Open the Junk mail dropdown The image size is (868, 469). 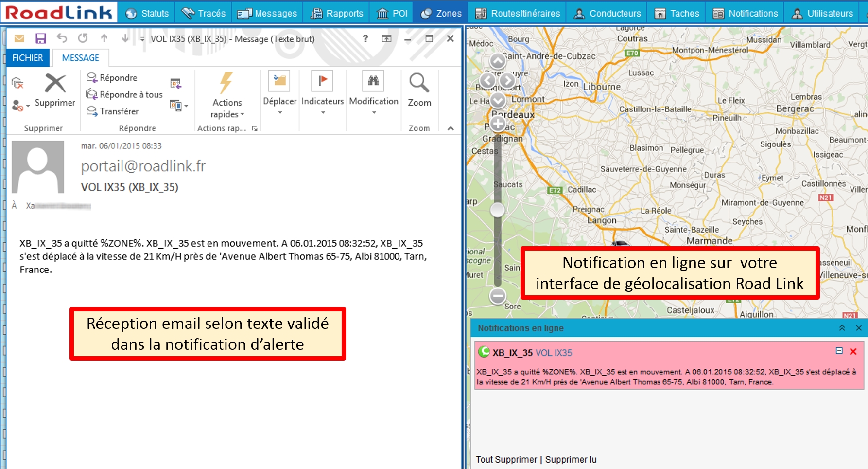click(21, 105)
